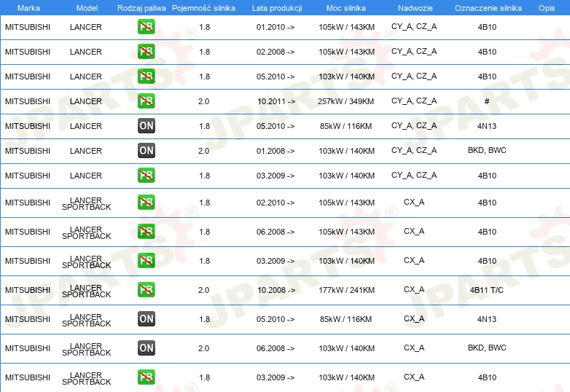Click the Marka column header
This screenshot has height=392, width=570.
[x=28, y=8]
